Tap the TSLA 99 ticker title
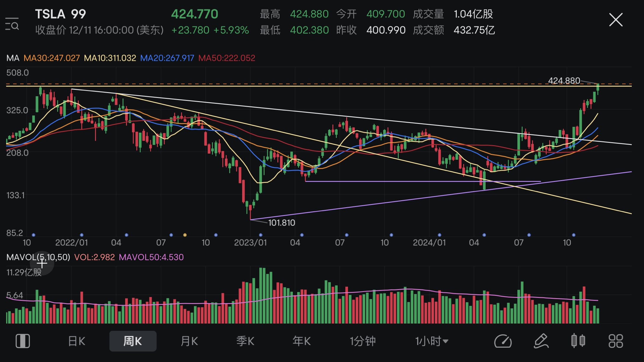 61,14
